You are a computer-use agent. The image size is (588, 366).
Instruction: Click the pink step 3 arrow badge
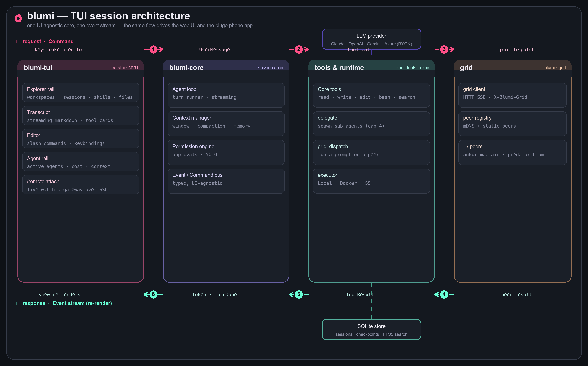444,49
